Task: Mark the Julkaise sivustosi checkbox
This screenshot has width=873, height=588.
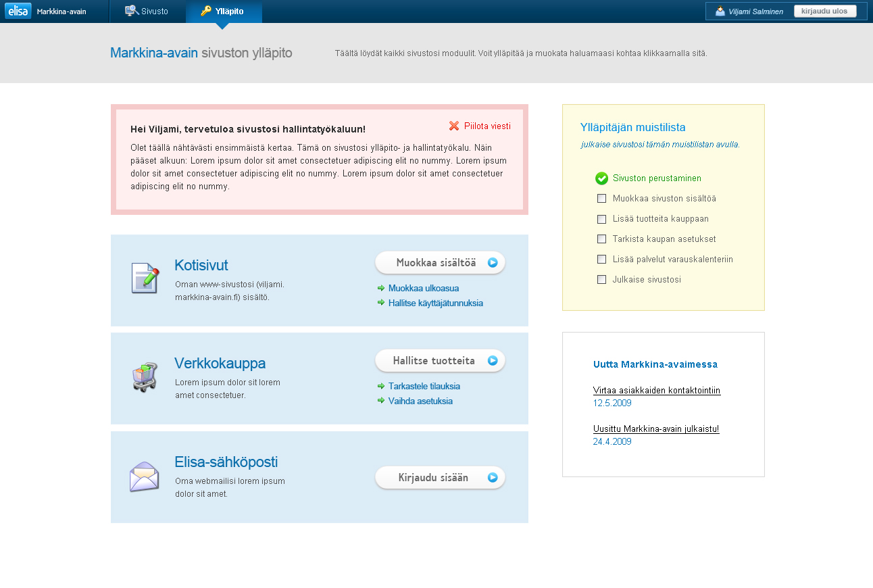Action: click(x=601, y=280)
